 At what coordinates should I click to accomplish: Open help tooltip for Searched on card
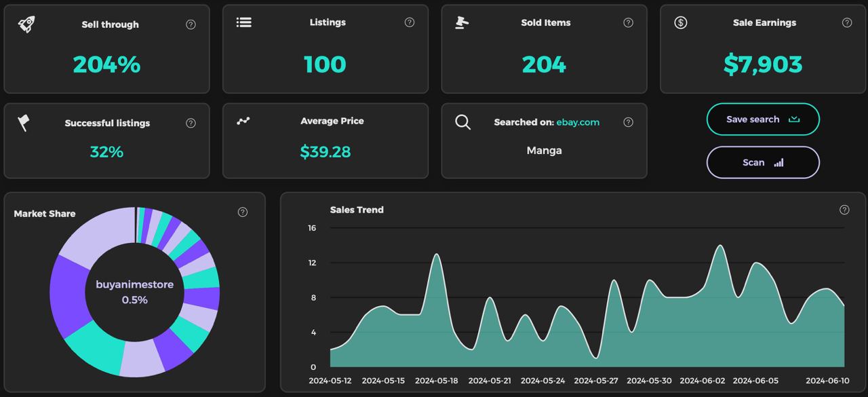628,122
